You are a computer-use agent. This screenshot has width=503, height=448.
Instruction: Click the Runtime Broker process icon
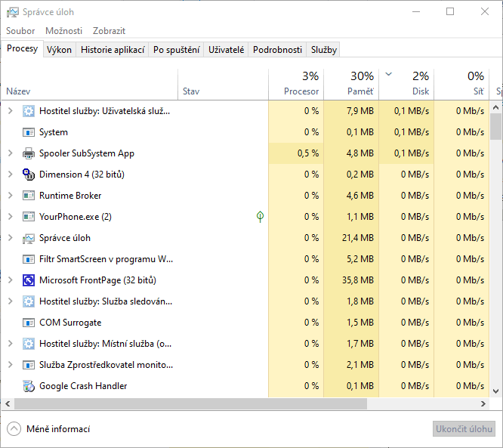pos(29,196)
